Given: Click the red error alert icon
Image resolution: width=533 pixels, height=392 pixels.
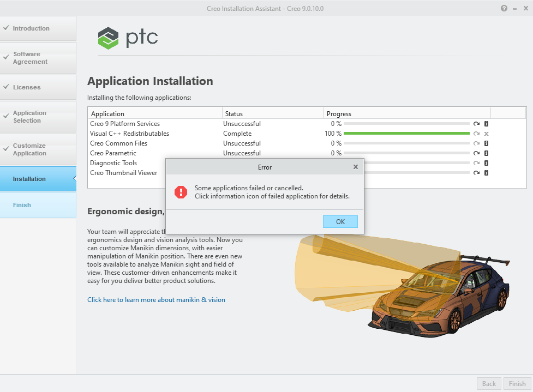Looking at the screenshot, I should [181, 192].
